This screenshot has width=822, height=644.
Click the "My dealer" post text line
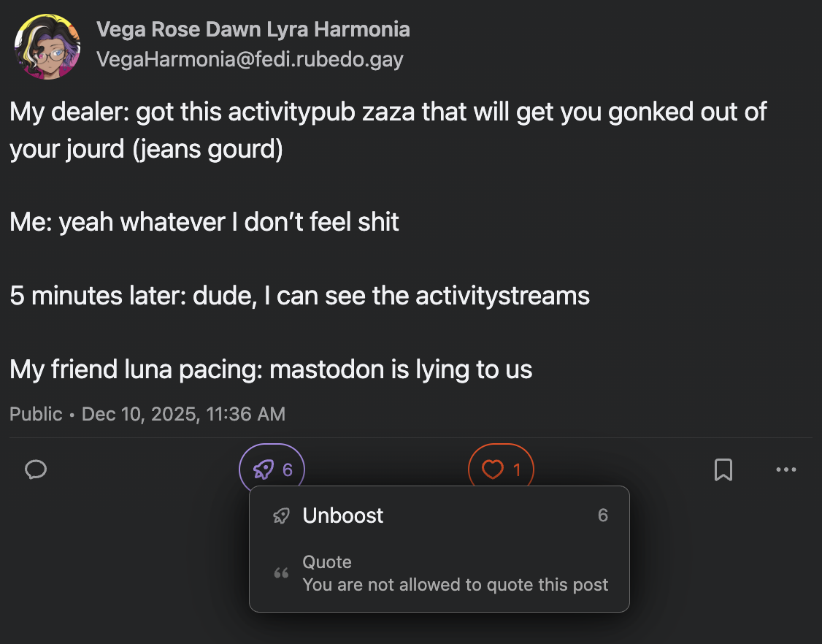(x=387, y=112)
